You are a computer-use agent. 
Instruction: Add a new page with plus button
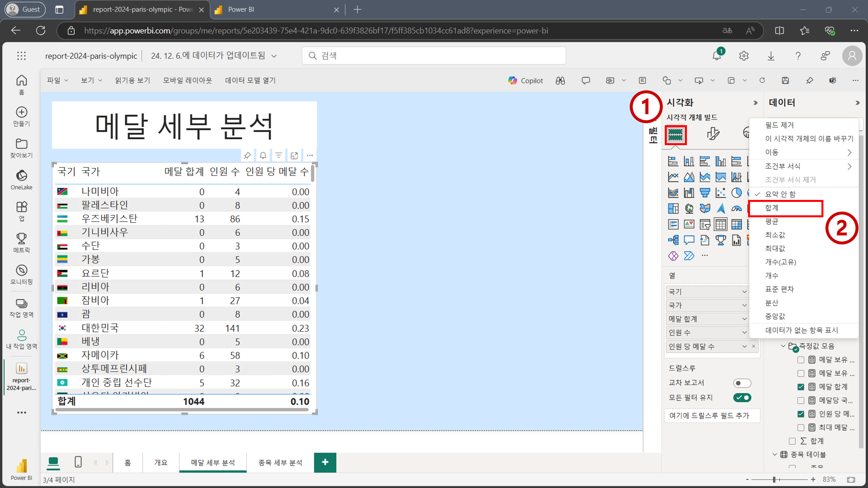325,462
